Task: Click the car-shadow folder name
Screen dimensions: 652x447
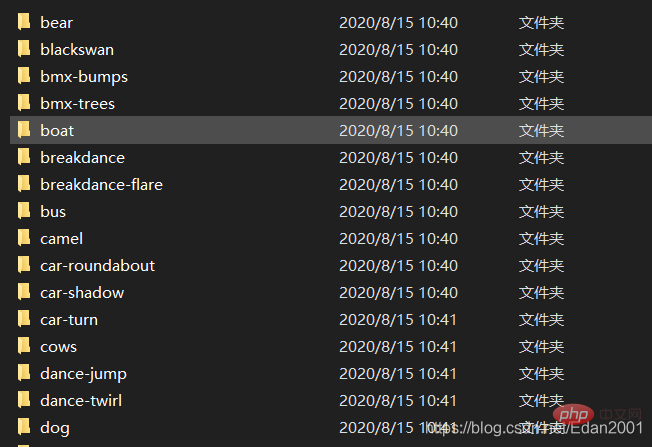Action: [x=82, y=293]
